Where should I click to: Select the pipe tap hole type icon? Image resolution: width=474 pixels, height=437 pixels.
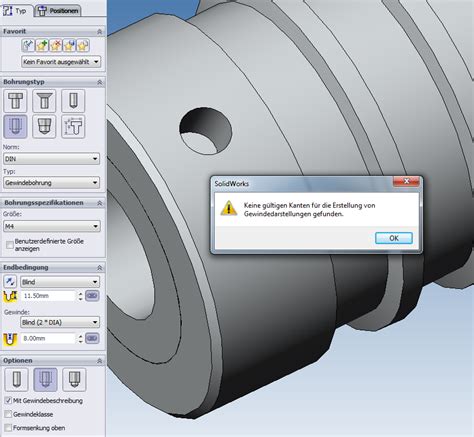(44, 127)
